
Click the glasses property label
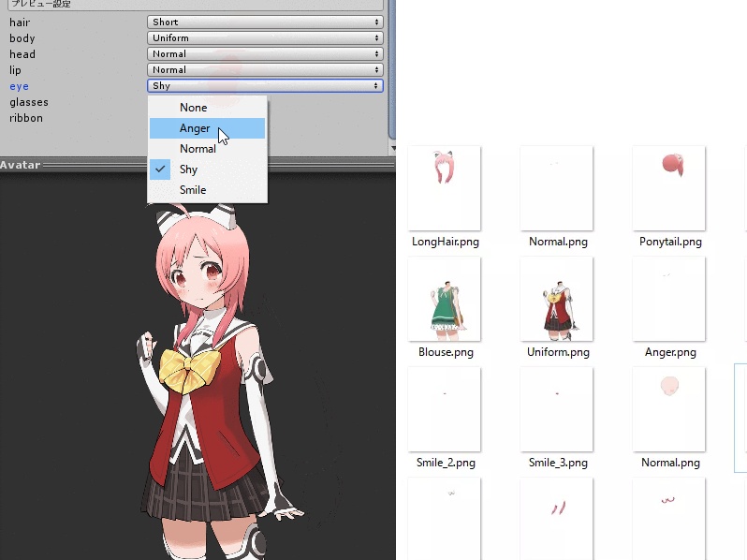[x=29, y=102]
